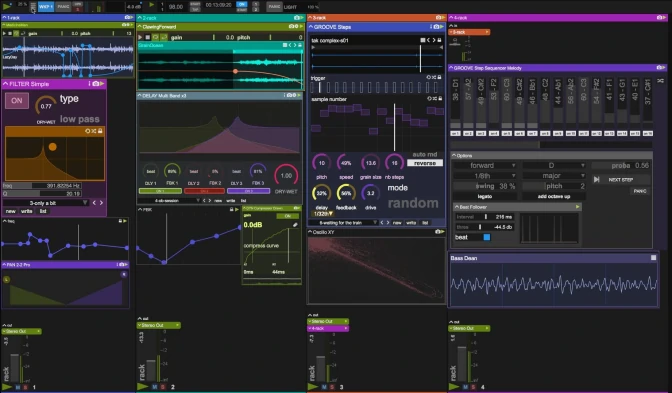Toggle the green ON 1 button in DELAY Multi Band
This screenshot has width=672, height=393.
[x=160, y=191]
